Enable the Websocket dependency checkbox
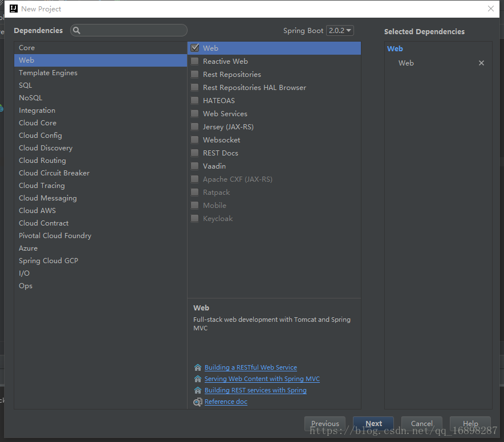 (195, 140)
